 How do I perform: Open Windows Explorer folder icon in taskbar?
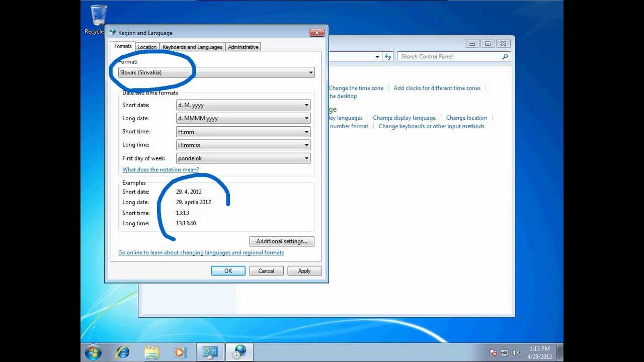click(x=151, y=352)
